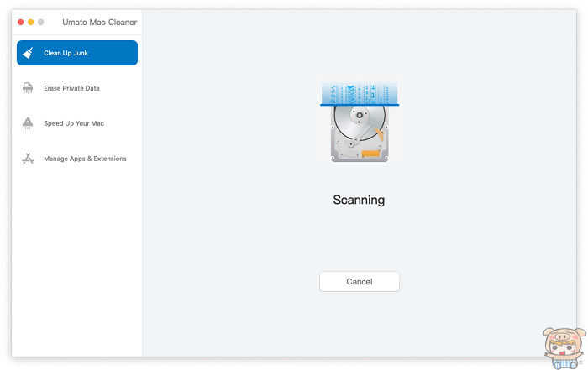Click the blue binary data scanning band
The height and width of the screenshot is (370, 588).
click(360, 93)
